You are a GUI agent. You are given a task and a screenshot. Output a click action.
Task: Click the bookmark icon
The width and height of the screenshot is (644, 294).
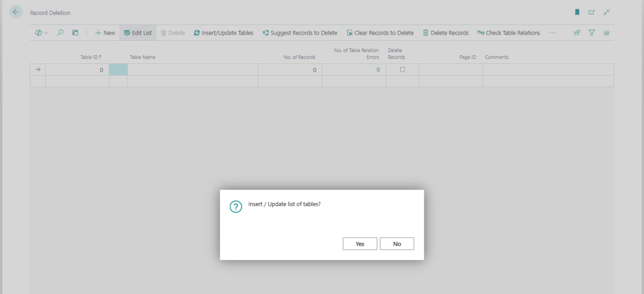point(577,13)
